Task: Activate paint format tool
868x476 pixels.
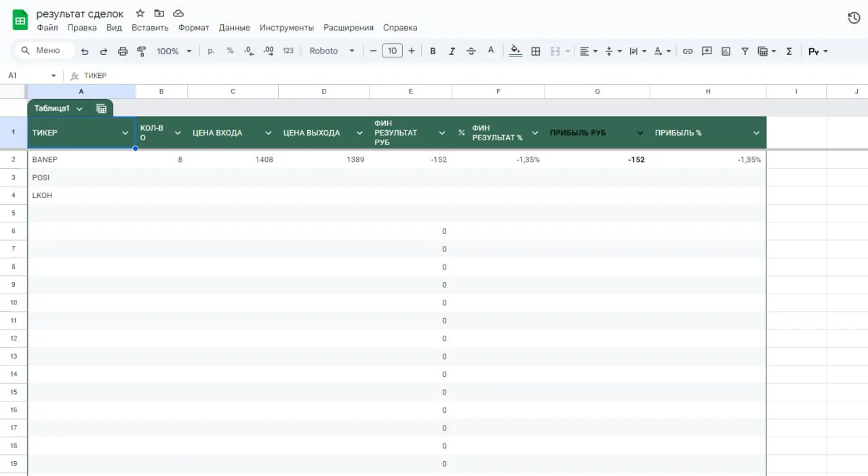Action: pyautogui.click(x=142, y=51)
